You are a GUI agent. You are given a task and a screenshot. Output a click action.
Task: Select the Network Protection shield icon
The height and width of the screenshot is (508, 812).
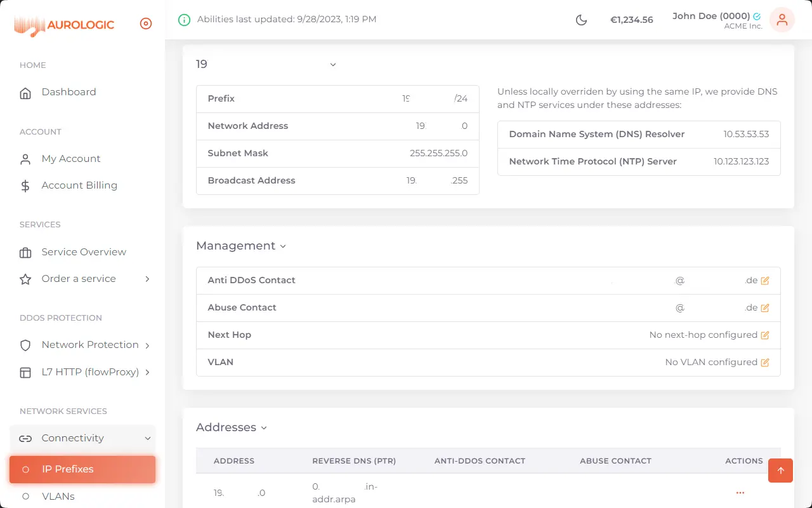[25, 345]
